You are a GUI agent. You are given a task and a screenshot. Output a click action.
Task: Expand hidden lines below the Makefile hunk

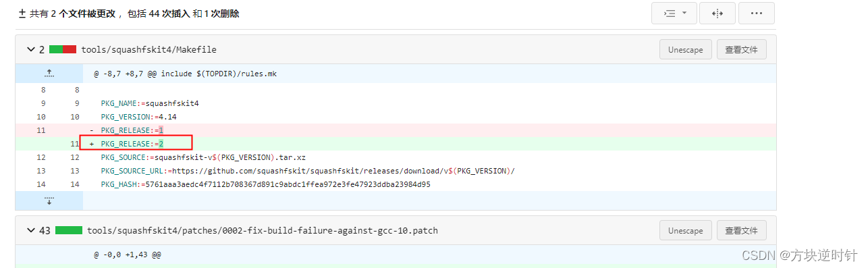pos(49,200)
